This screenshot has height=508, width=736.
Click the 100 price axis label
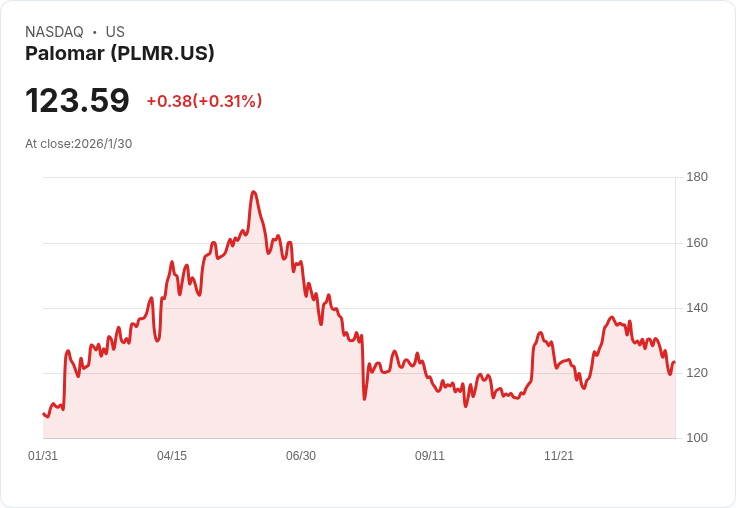pyautogui.click(x=697, y=438)
